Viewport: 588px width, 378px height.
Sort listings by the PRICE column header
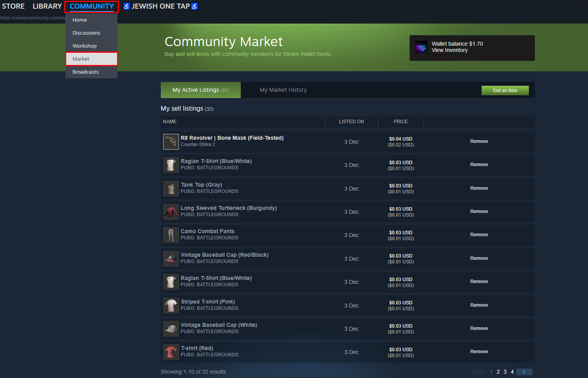[400, 122]
